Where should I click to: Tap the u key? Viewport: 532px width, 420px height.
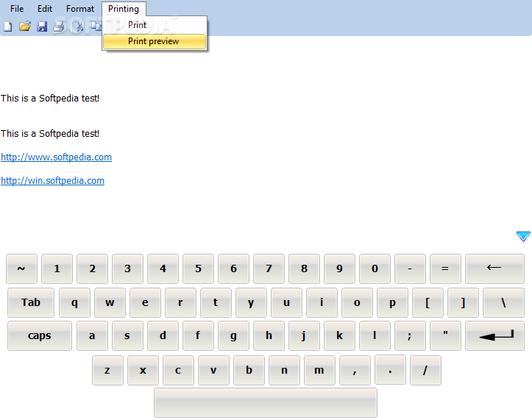click(x=286, y=302)
